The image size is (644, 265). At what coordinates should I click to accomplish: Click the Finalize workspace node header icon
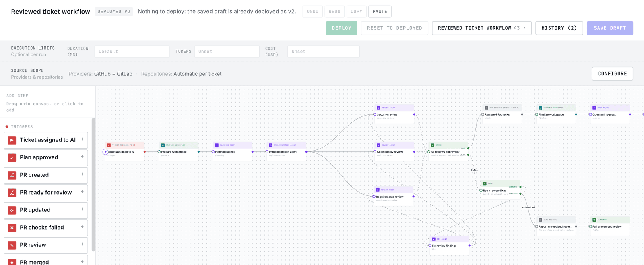click(x=541, y=108)
